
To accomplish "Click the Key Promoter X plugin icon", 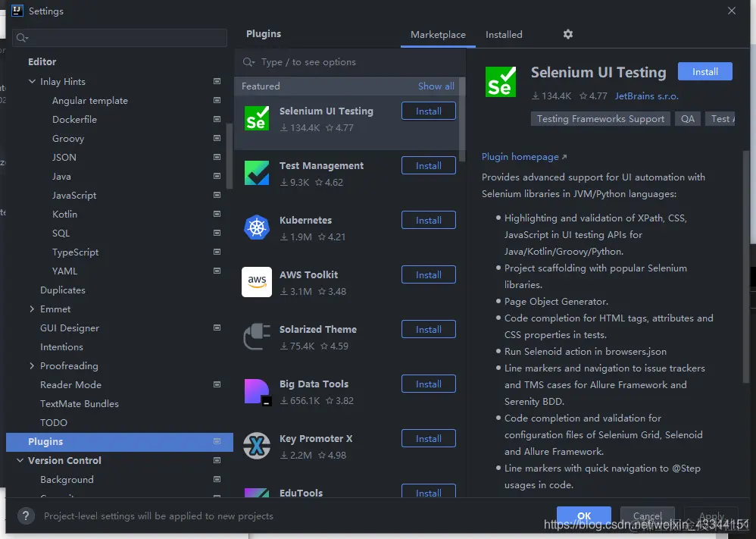I will (x=257, y=446).
